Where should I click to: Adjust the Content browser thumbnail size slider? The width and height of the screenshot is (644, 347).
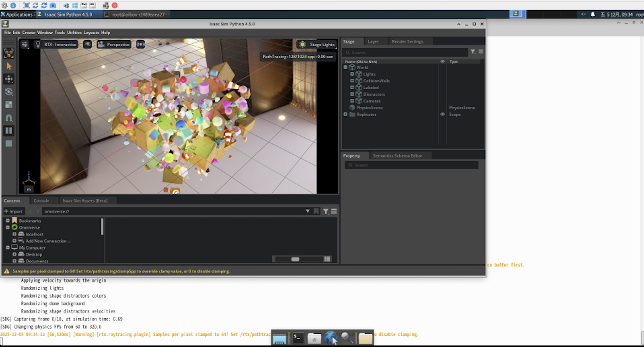pyautogui.click(x=295, y=259)
